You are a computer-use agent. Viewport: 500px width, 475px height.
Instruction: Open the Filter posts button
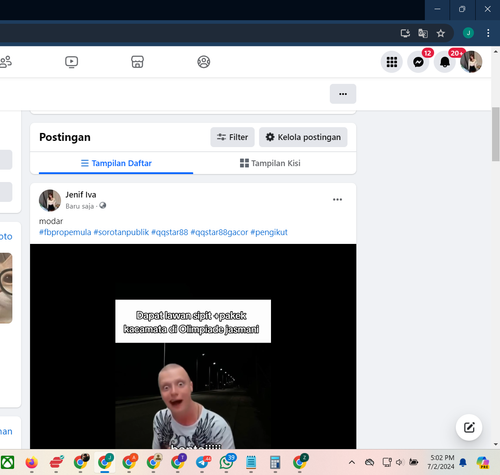click(x=232, y=137)
